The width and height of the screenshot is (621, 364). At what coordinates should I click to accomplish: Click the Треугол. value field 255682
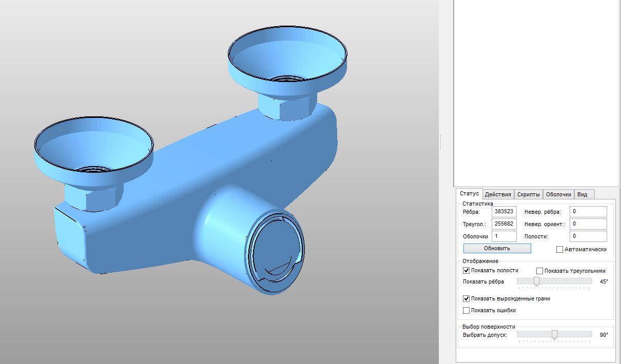[504, 224]
